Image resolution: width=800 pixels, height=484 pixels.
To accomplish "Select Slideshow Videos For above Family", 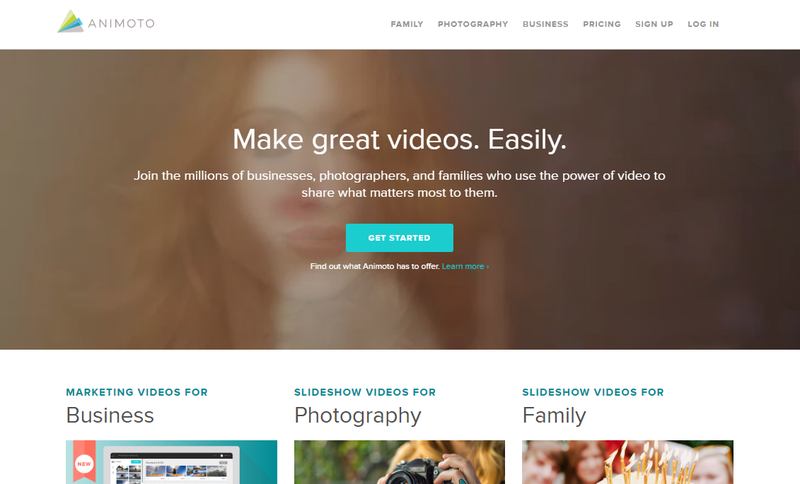I will click(593, 392).
